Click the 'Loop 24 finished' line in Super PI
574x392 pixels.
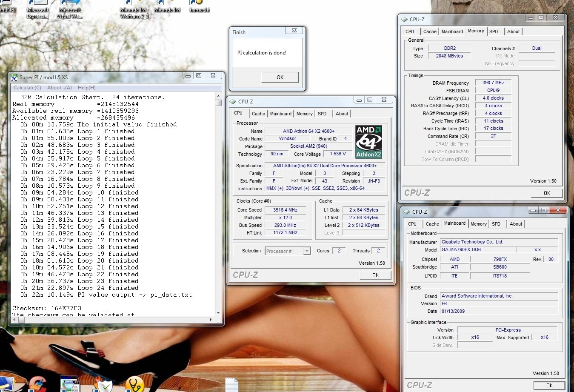click(80, 288)
